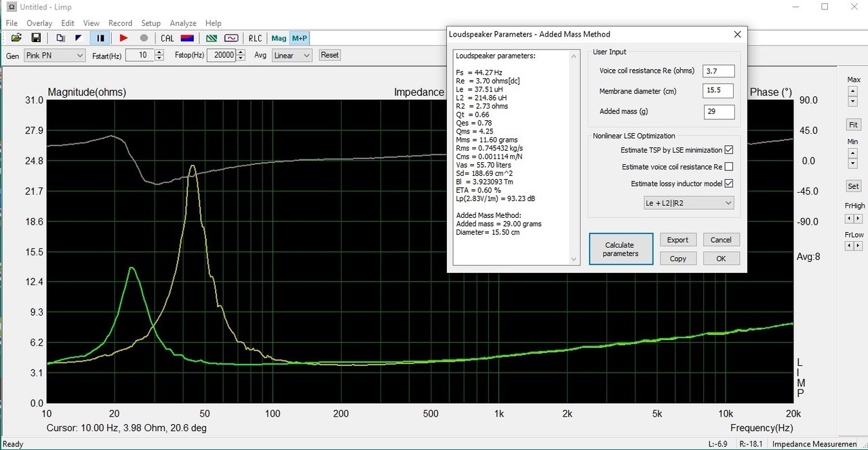Click the Copy button in the dialog
The image size is (868, 450).
677,259
